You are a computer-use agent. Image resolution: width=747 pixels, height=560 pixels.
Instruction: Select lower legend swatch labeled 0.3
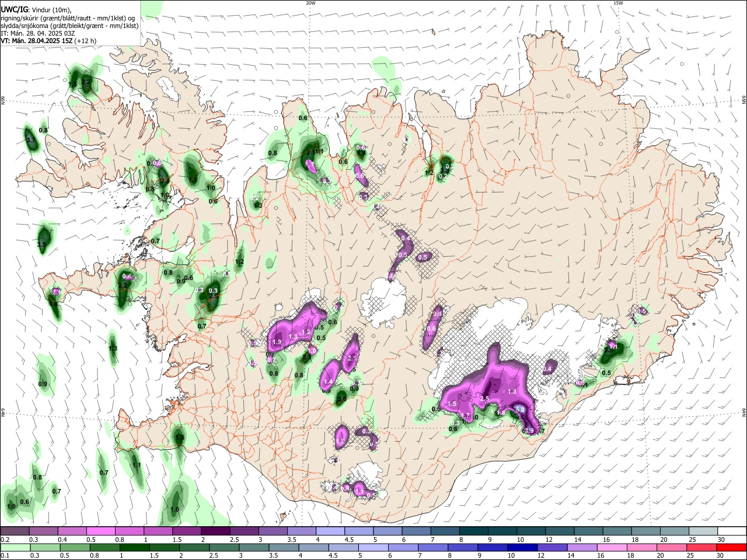point(45,547)
